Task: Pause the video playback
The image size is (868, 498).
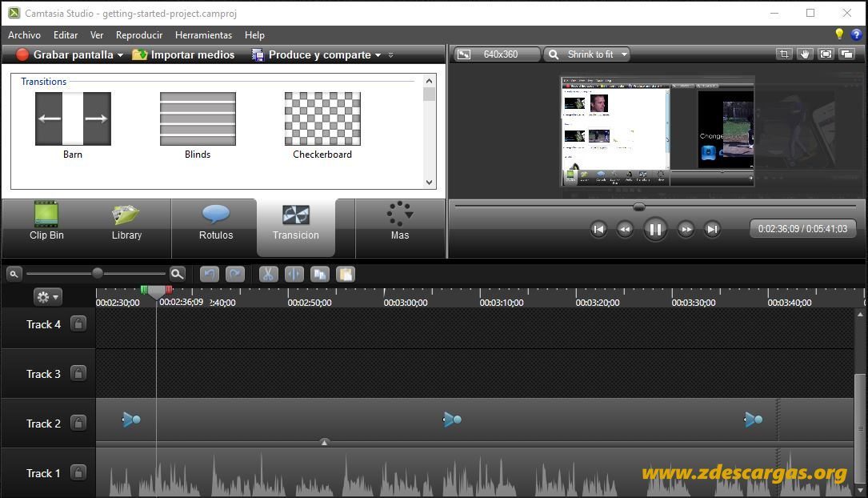Action: coord(655,229)
